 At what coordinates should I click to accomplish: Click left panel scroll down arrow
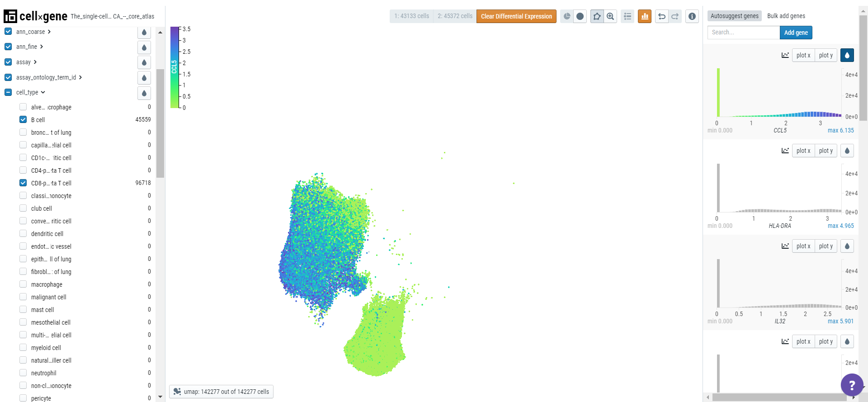(x=160, y=397)
